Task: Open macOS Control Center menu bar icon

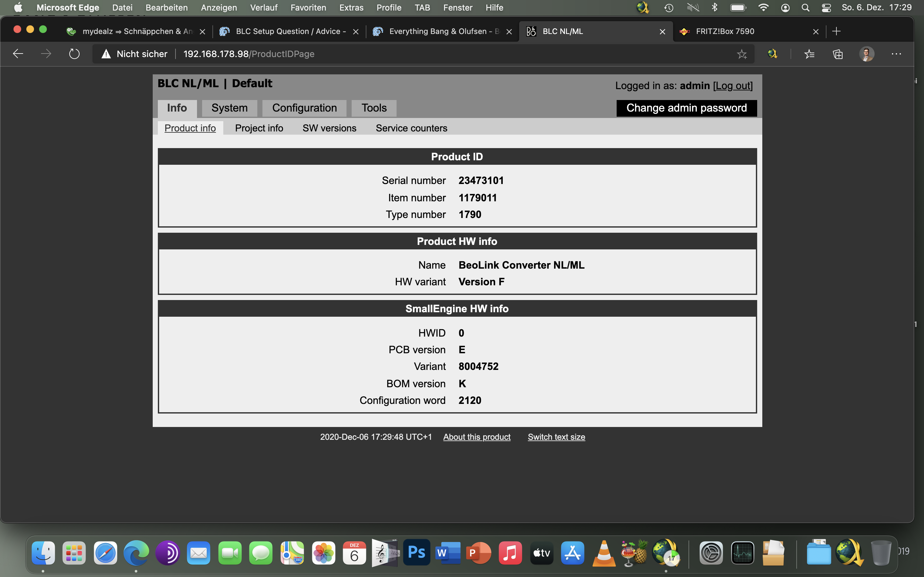Action: click(826, 8)
